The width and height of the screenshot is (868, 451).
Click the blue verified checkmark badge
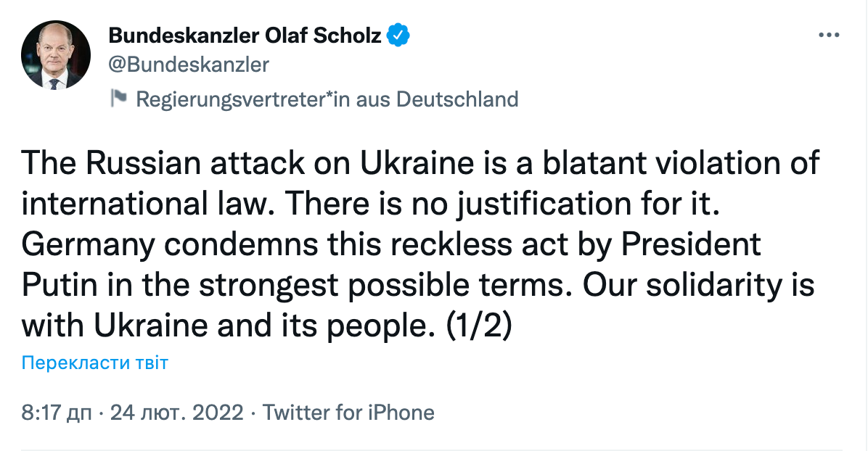[398, 36]
